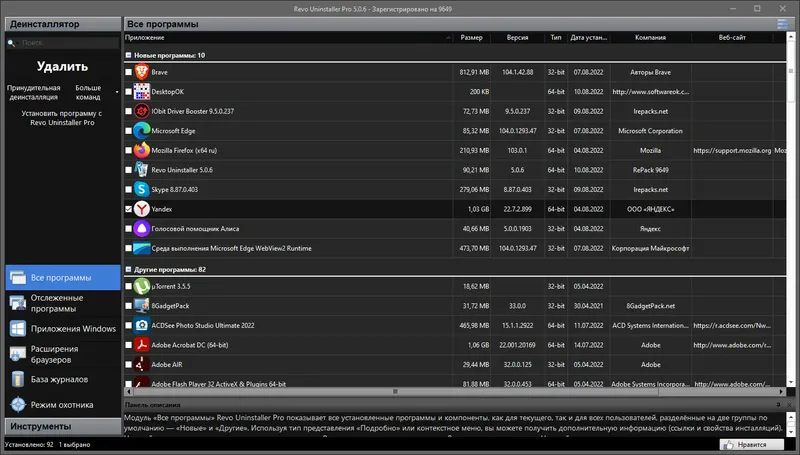
Task: Click the view options icon in header
Action: click(x=782, y=24)
